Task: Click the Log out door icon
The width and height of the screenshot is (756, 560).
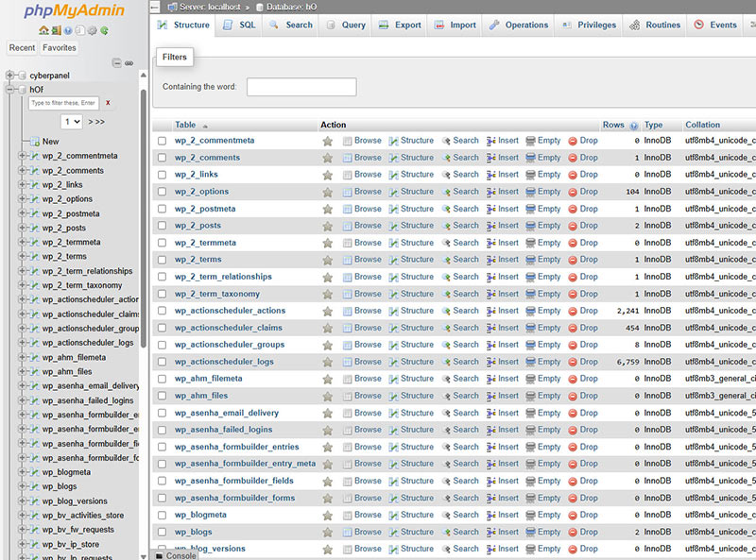Action: click(56, 30)
